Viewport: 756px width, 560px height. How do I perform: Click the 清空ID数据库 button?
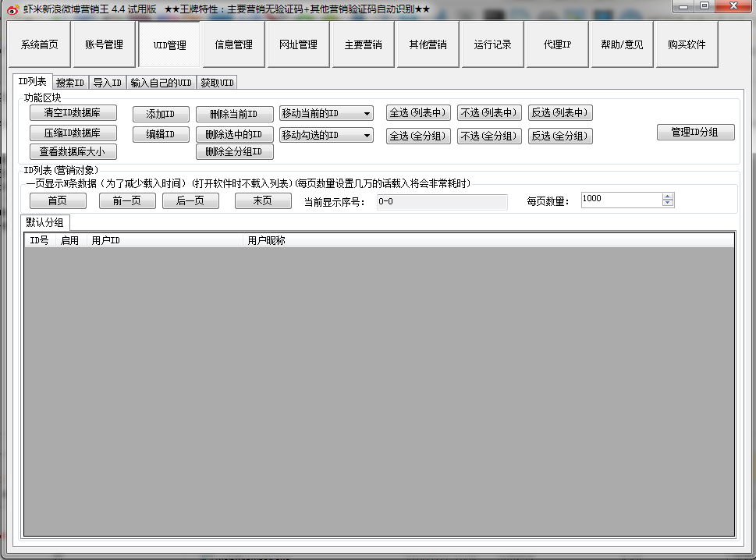point(73,113)
